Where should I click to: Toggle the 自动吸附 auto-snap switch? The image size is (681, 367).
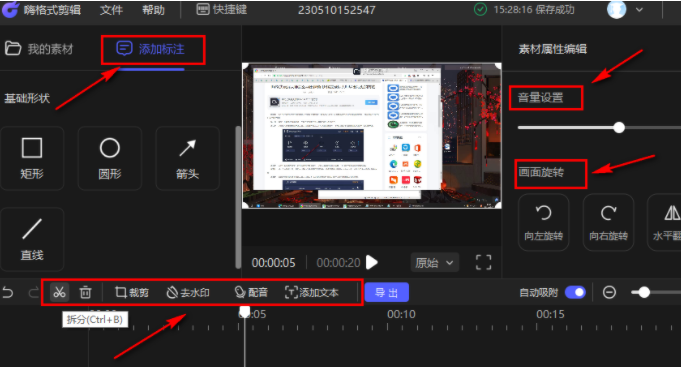[575, 292]
